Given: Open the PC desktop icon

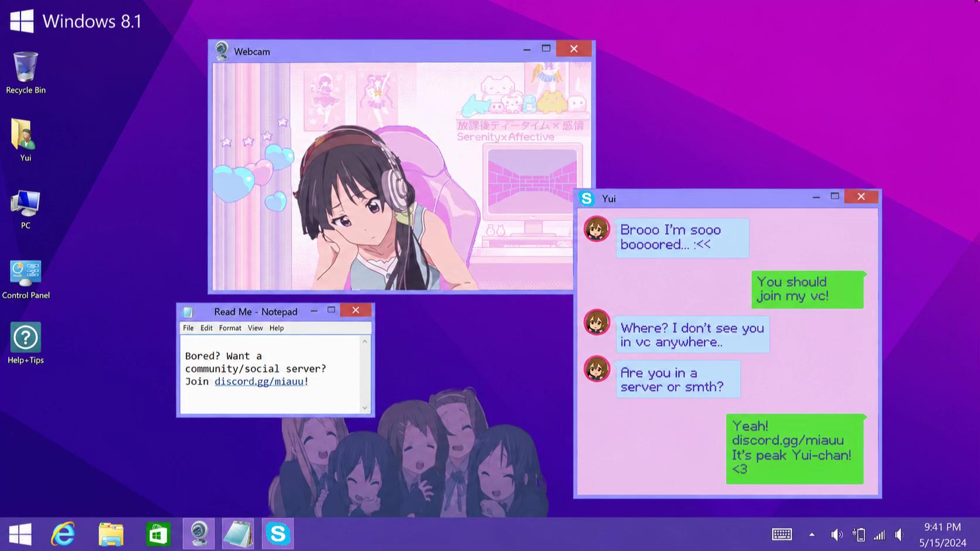Looking at the screenshot, I should [25, 209].
